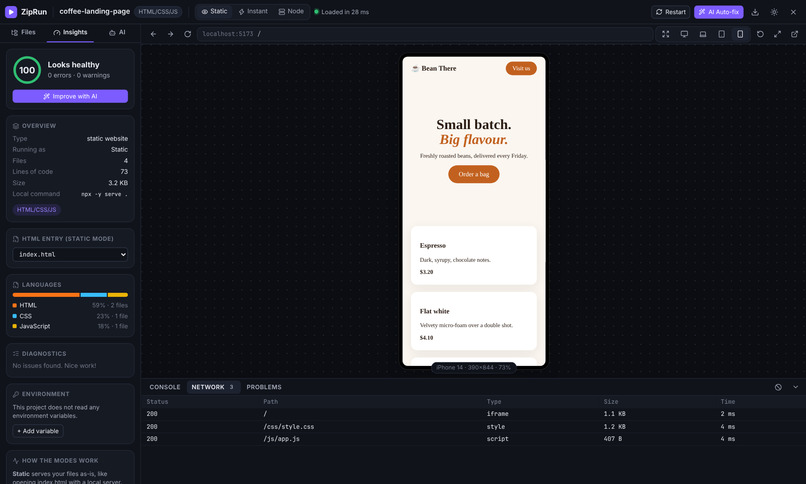This screenshot has width=806, height=484.
Task: Switch to Node run mode
Action: [291, 11]
